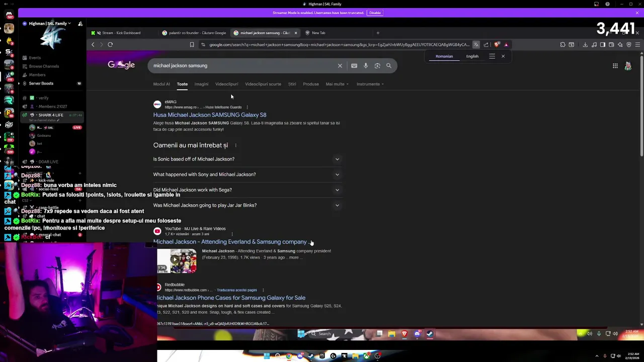Open a new browser tab
This screenshot has height=362, width=644.
pyautogui.click(x=378, y=33)
